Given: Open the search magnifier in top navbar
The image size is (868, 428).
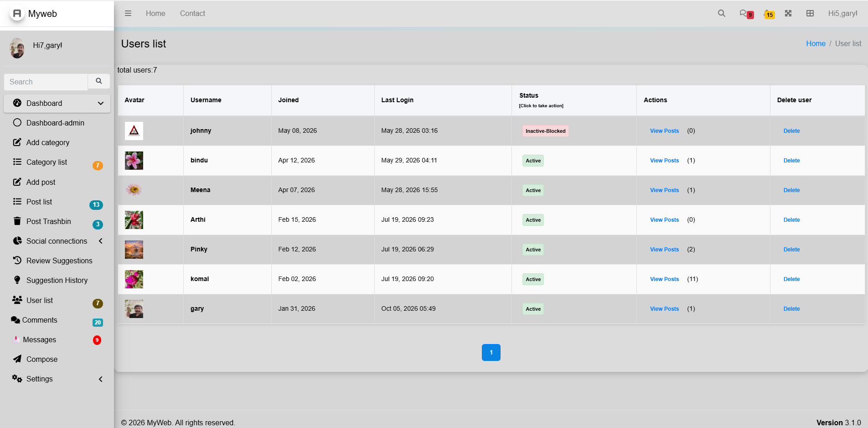Looking at the screenshot, I should click(x=721, y=13).
